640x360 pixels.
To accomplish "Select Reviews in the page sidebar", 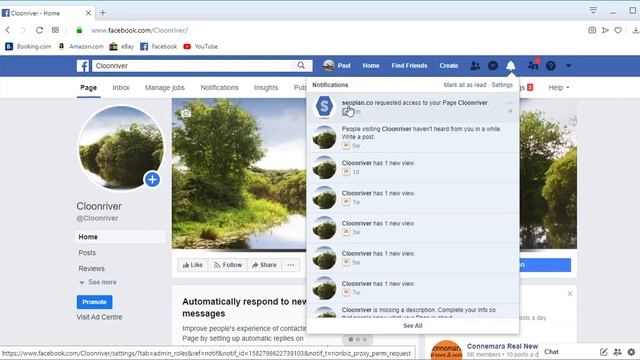I will (x=91, y=269).
